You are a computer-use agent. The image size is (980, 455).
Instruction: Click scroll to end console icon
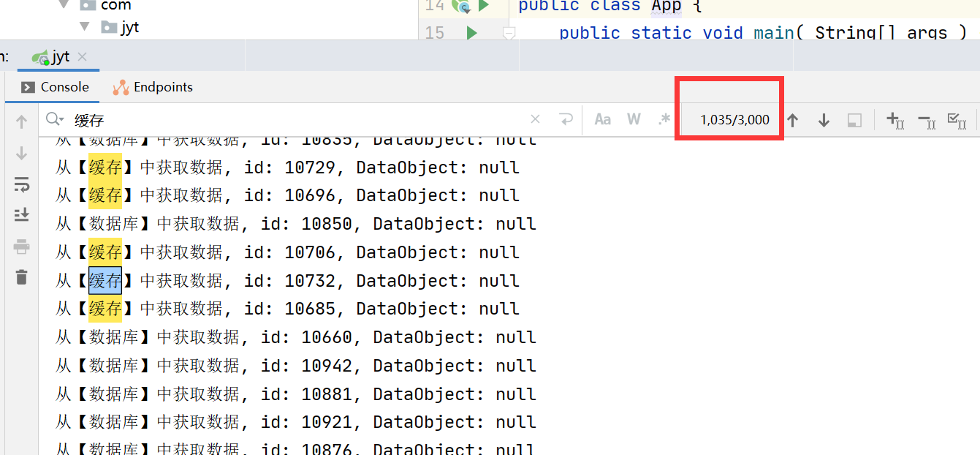[x=21, y=215]
